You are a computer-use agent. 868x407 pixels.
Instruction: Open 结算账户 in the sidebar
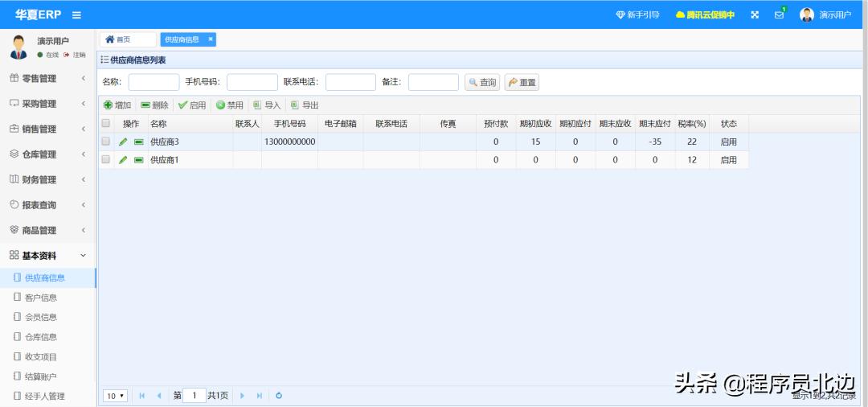[47, 376]
